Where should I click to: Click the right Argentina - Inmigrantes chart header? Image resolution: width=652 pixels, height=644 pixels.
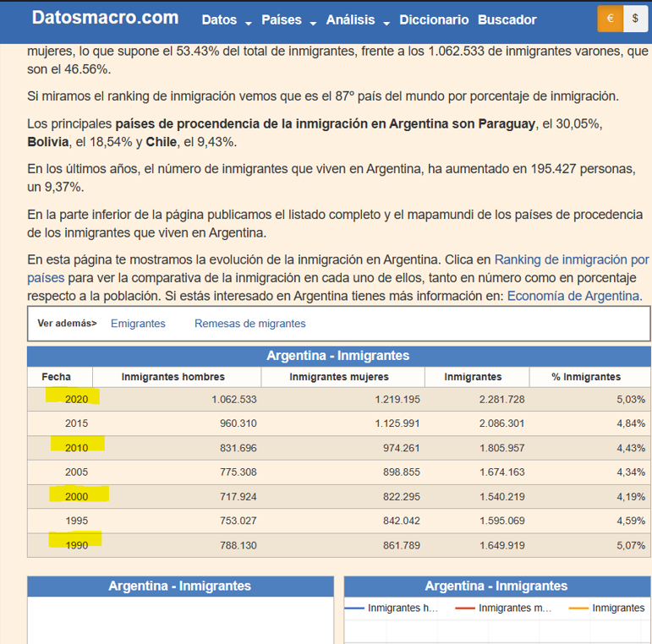(x=496, y=586)
